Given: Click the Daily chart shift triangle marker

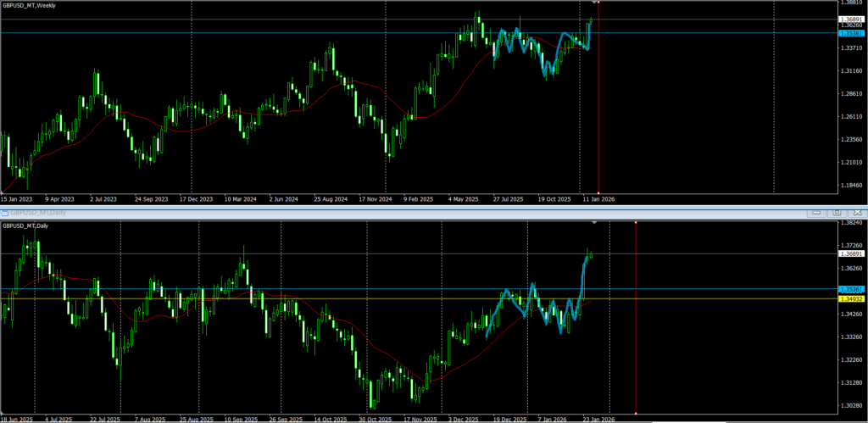Looking at the screenshot, I should (593, 222).
